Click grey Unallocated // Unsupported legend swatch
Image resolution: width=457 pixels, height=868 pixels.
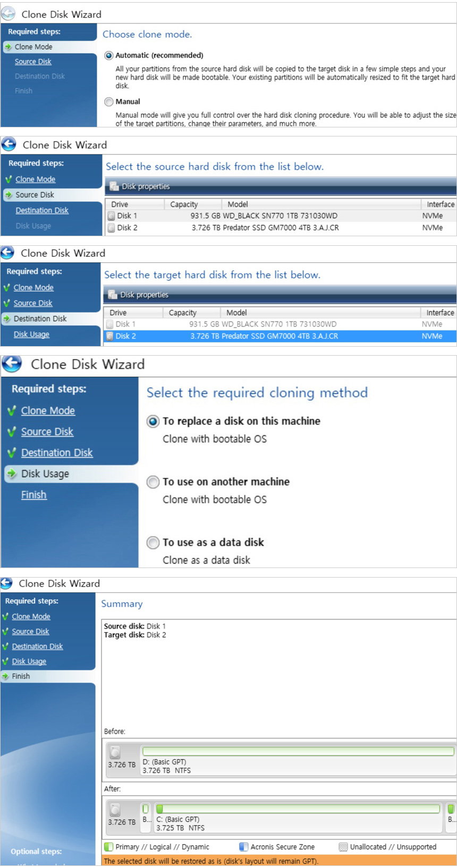343,847
